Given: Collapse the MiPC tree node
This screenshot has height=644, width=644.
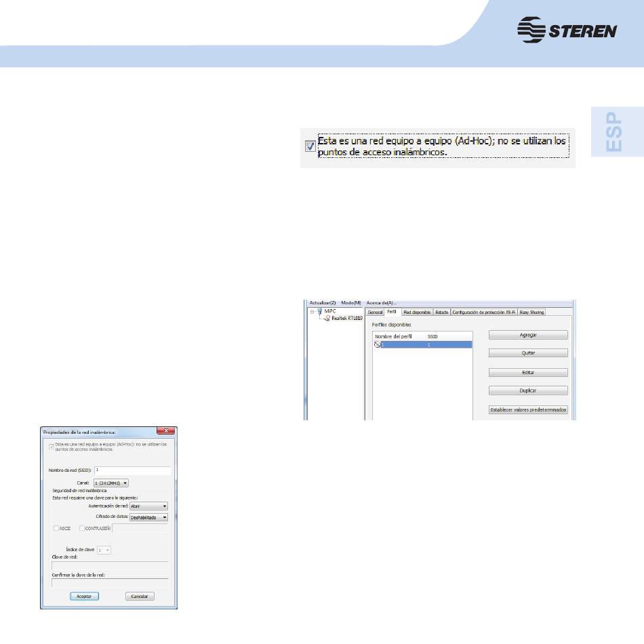Looking at the screenshot, I should coord(312,312).
